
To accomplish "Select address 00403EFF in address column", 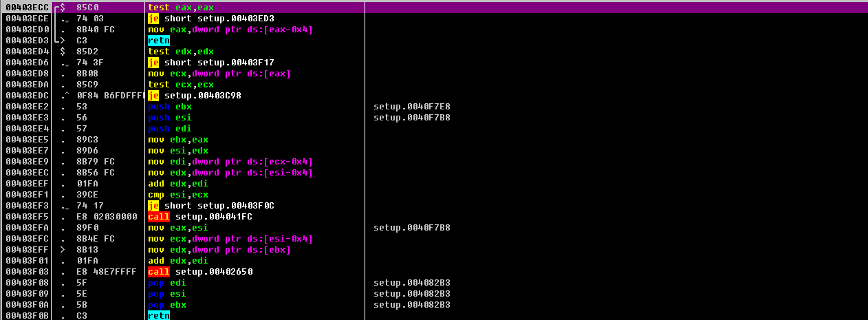I will [x=27, y=250].
